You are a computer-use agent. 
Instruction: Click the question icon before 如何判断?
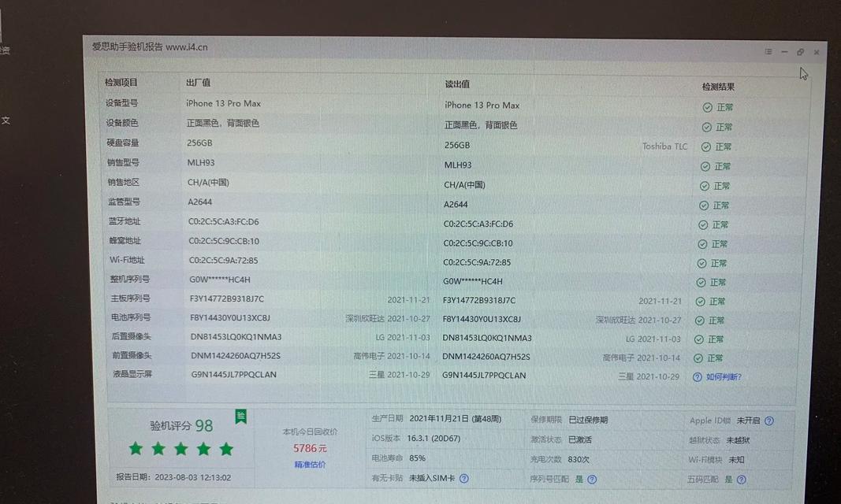pos(697,377)
